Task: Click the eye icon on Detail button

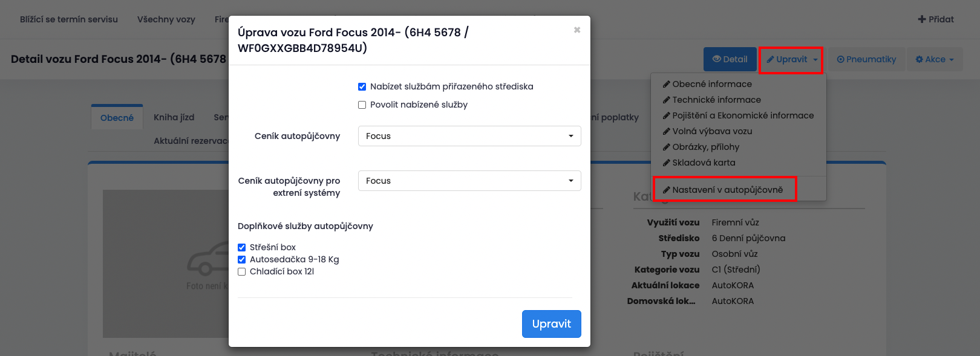Action: click(716, 59)
